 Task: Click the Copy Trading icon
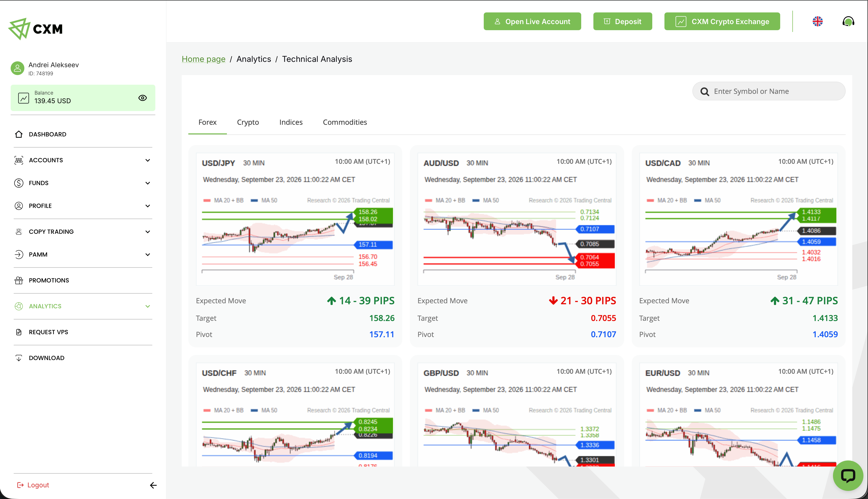[19, 232]
